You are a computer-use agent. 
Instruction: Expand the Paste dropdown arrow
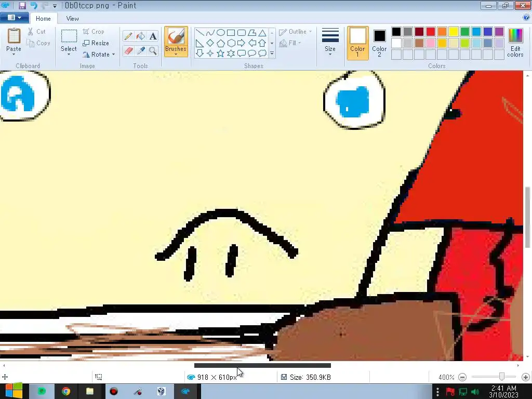click(x=14, y=54)
